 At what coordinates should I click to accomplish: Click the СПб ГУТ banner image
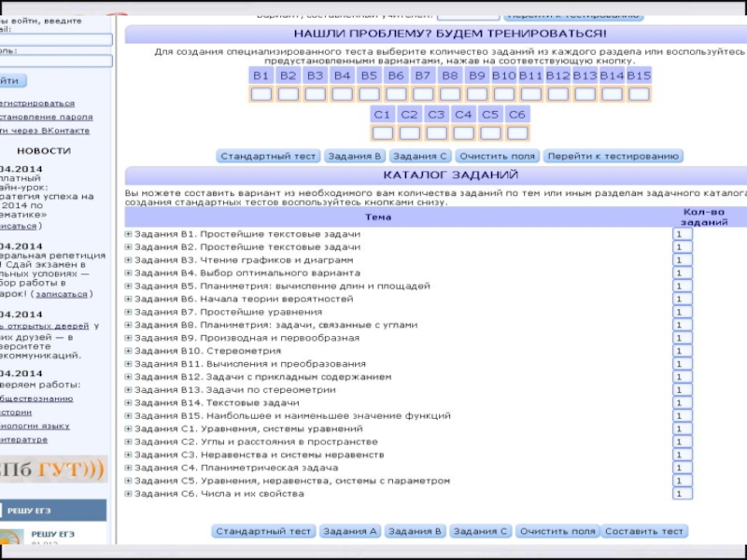coord(53,469)
